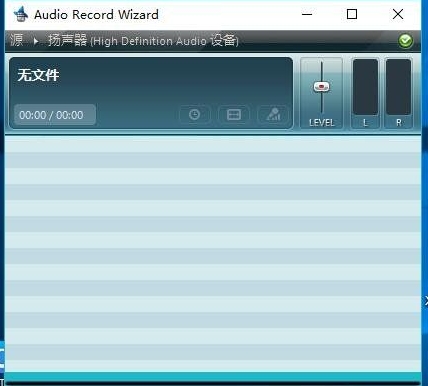Minimize the Audio Record Wizard window
This screenshot has width=428, height=386.
[x=307, y=14]
